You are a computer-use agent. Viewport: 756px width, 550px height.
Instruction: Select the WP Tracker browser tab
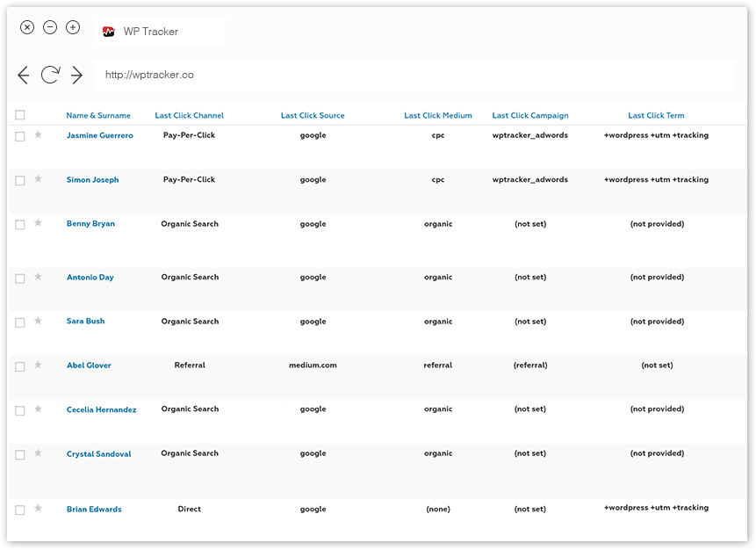159,32
